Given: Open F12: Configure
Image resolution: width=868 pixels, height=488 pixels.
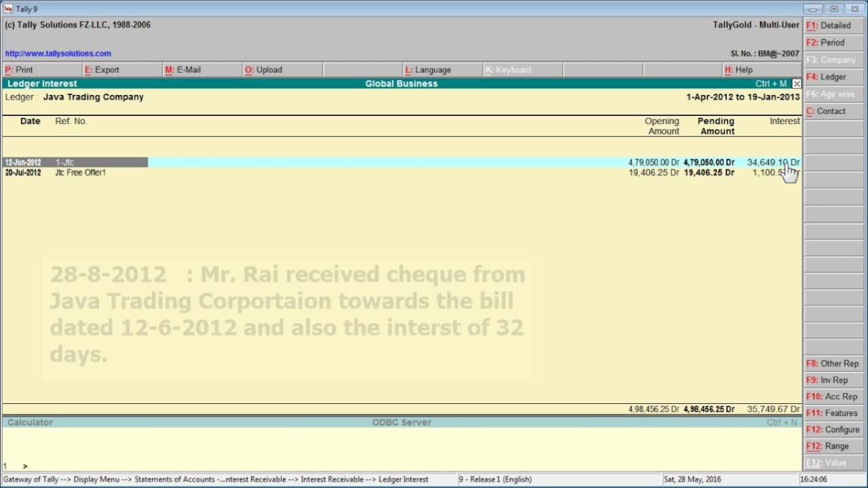Looking at the screenshot, I should [x=835, y=430].
